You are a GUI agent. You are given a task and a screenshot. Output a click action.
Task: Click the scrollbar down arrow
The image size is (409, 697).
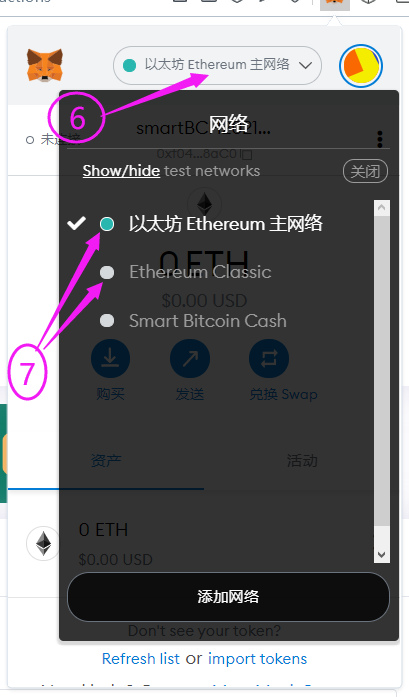(x=382, y=554)
